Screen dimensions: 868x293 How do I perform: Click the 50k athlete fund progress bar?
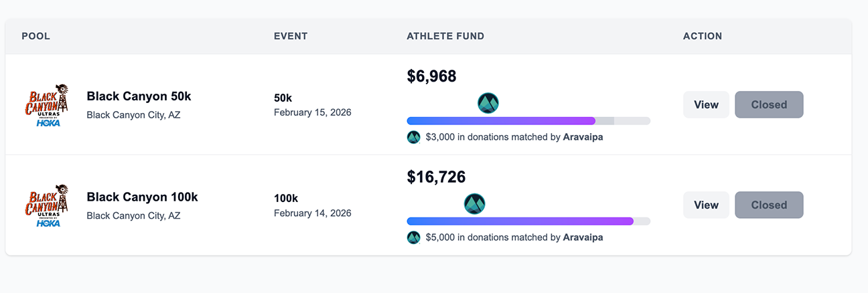pos(528,120)
